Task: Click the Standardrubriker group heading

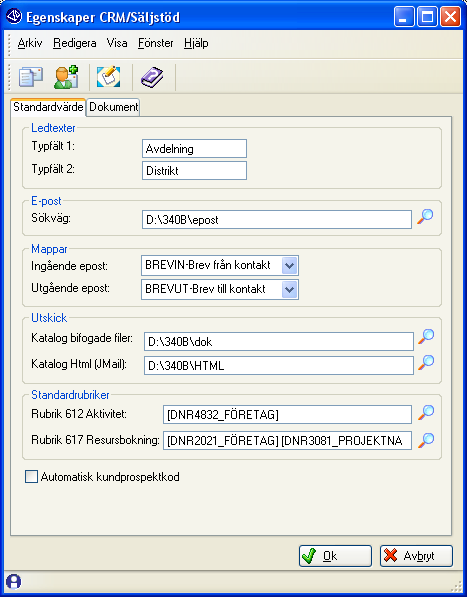Action: (x=70, y=395)
